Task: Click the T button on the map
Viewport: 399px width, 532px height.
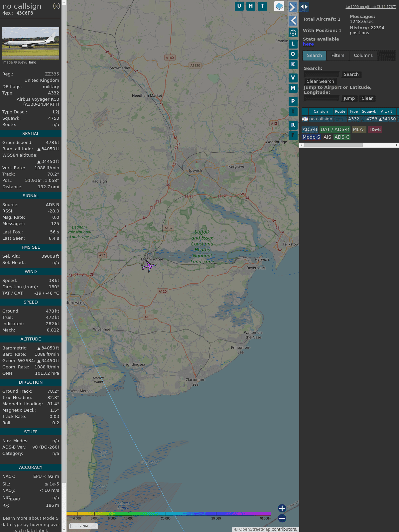Action: (262, 6)
